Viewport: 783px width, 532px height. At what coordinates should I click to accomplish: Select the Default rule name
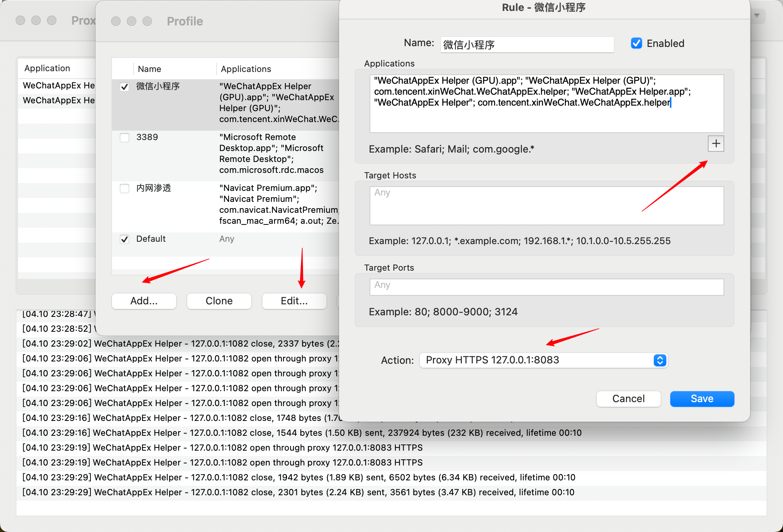pyautogui.click(x=151, y=239)
